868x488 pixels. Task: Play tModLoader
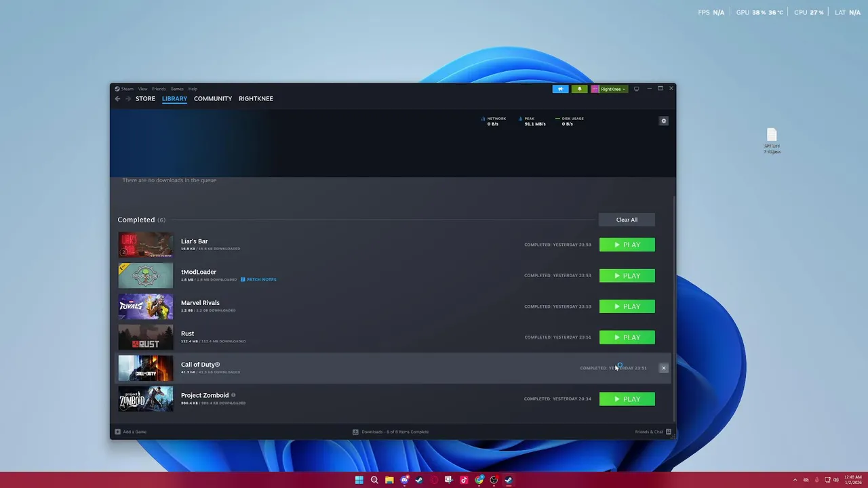click(627, 276)
